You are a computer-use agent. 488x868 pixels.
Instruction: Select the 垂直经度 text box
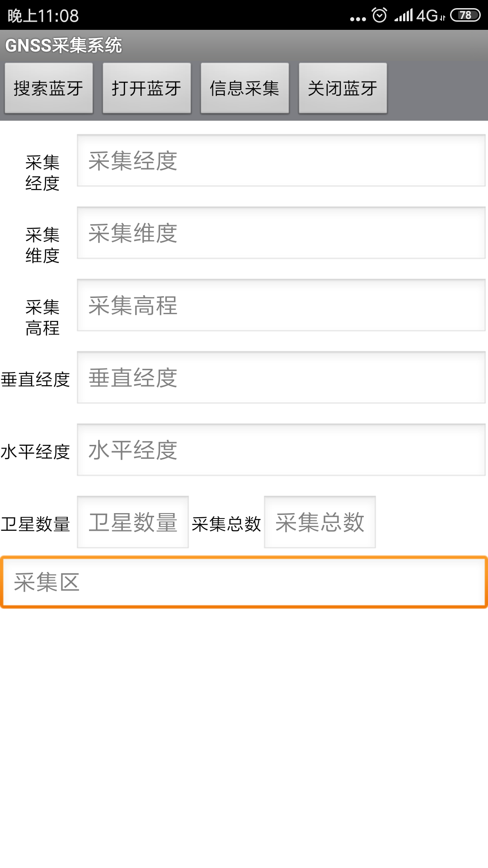click(x=281, y=377)
